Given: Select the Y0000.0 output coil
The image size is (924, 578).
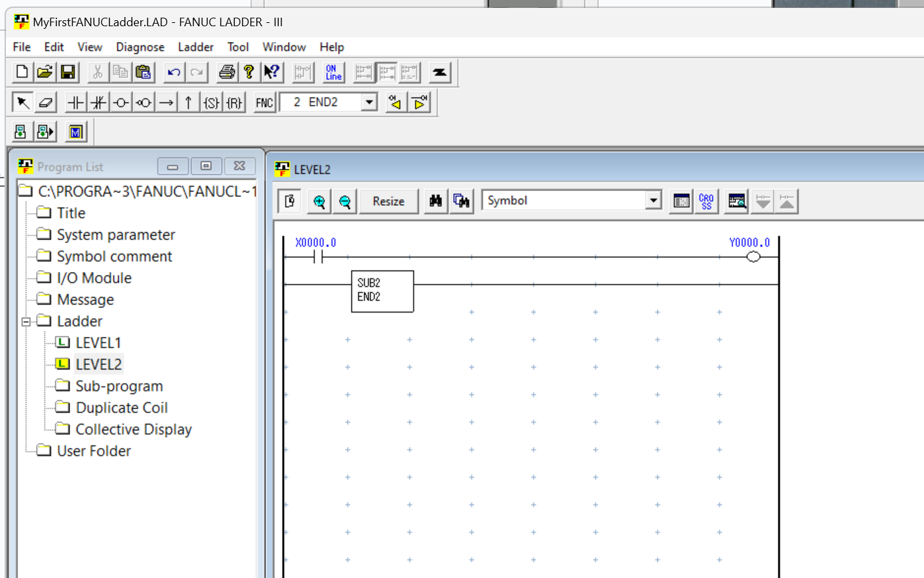Looking at the screenshot, I should [x=753, y=257].
